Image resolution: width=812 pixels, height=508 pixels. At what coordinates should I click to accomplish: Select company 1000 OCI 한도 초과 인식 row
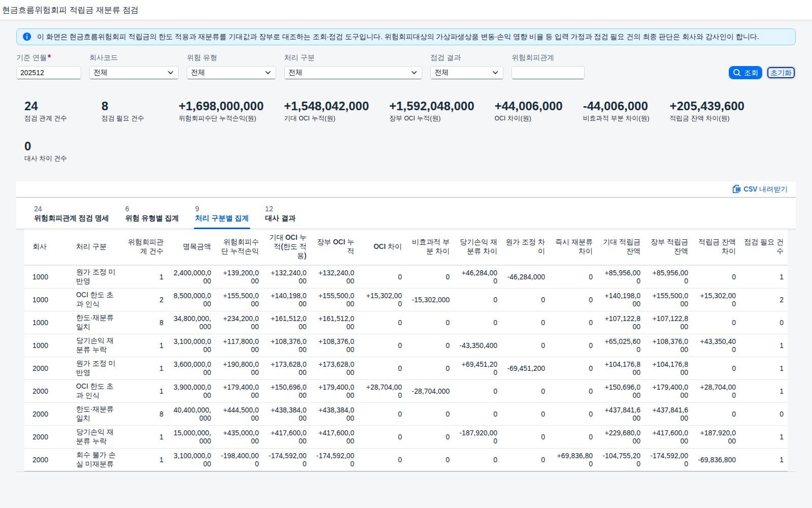point(406,300)
